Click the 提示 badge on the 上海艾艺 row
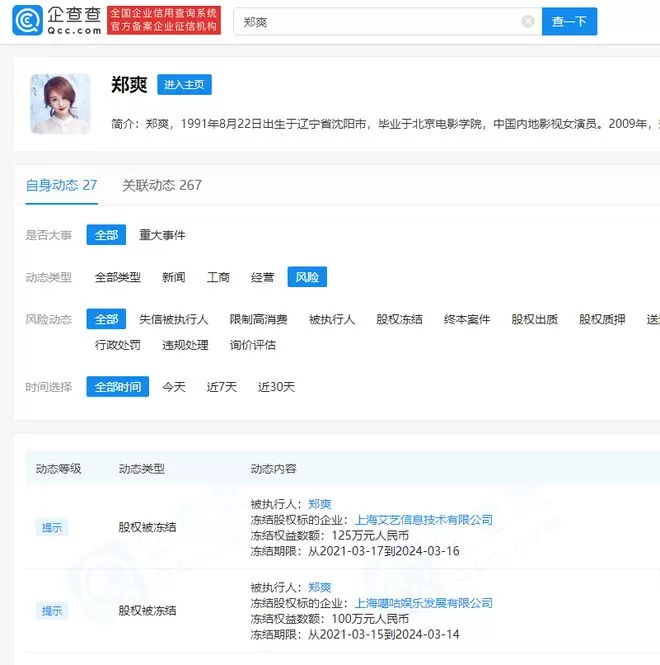 (52, 528)
